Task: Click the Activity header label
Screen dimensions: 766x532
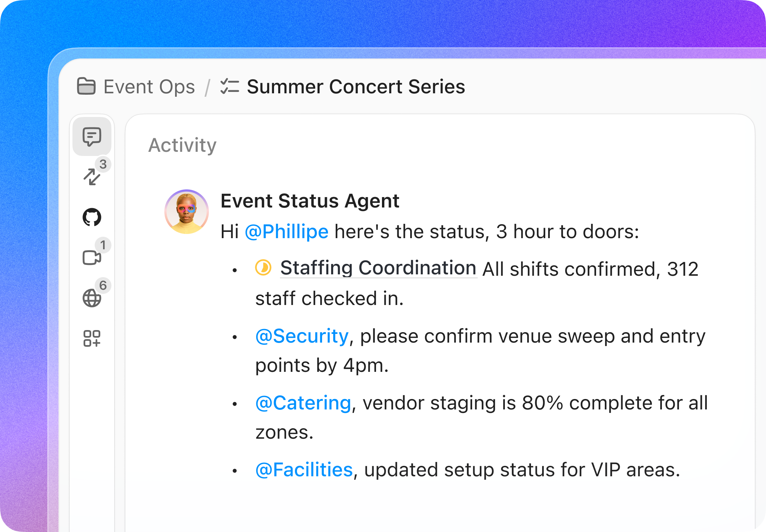Action: click(182, 145)
